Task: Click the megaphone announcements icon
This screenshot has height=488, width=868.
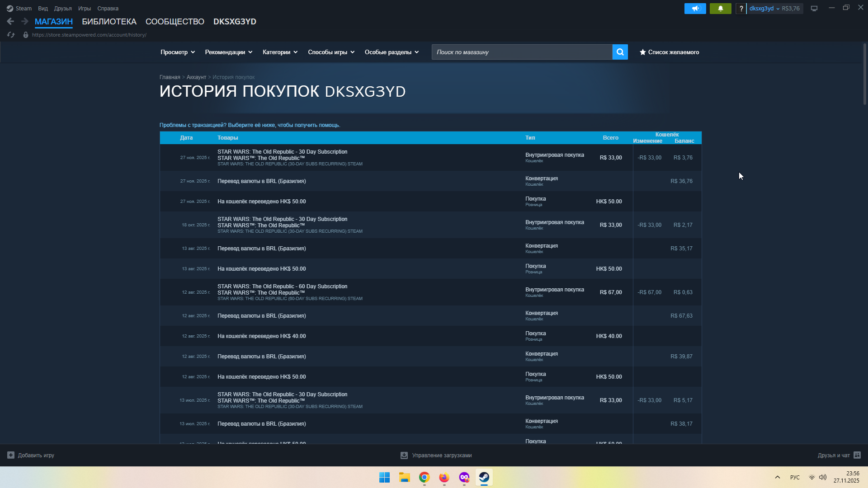Action: pyautogui.click(x=695, y=9)
